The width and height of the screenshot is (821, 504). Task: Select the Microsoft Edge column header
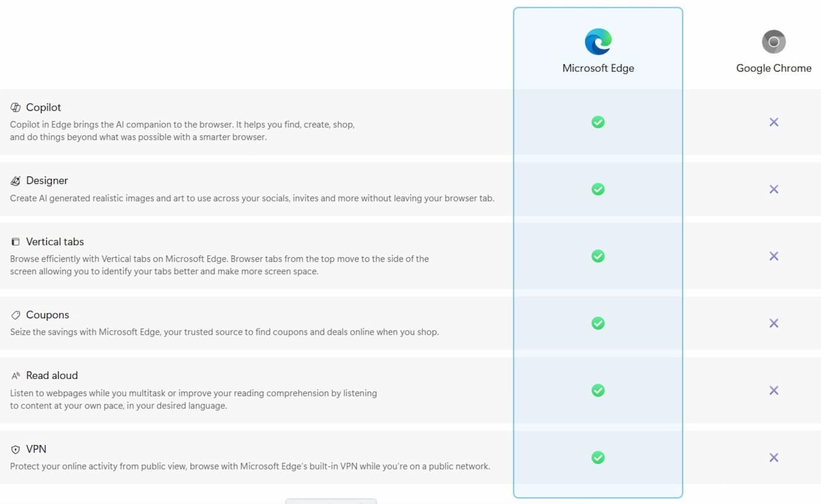598,68
